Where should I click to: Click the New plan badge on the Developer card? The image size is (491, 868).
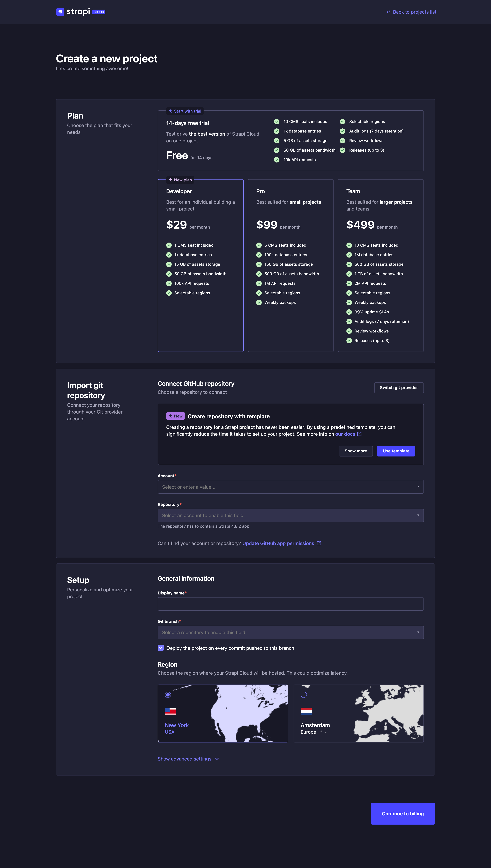coord(180,180)
